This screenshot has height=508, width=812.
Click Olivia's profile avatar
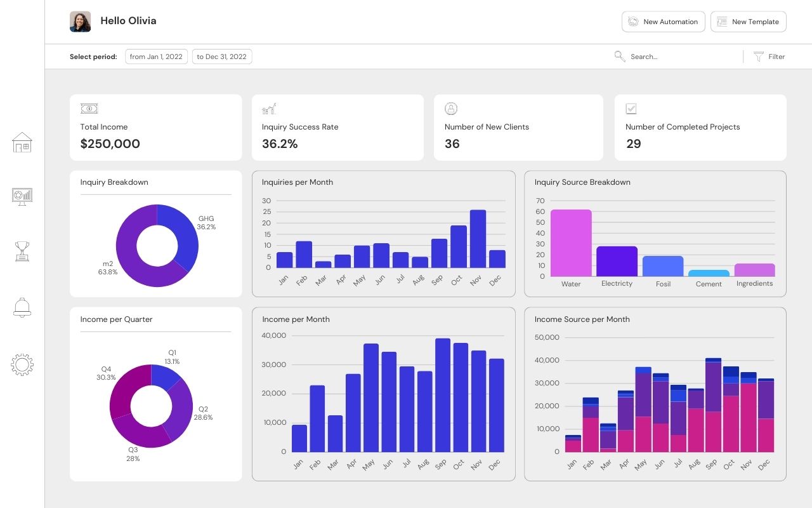pos(81,22)
